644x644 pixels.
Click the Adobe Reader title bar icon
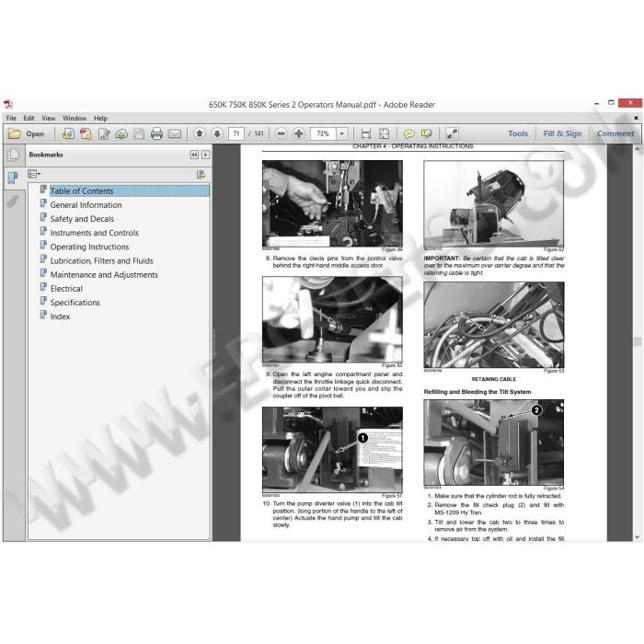tap(8, 104)
